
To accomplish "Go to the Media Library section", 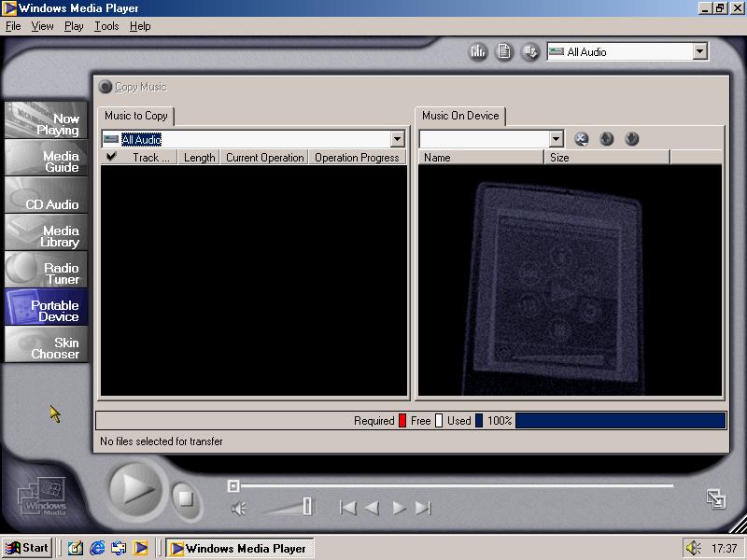I will pos(47,236).
